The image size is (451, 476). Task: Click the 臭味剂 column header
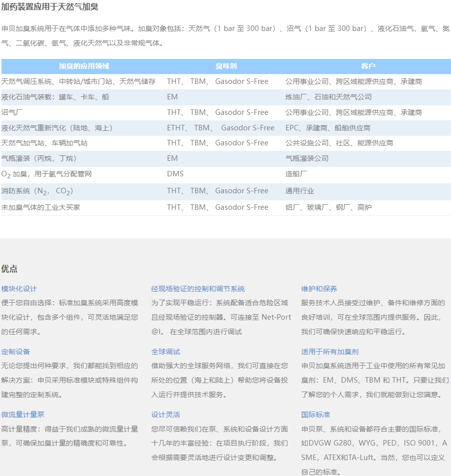[226, 66]
